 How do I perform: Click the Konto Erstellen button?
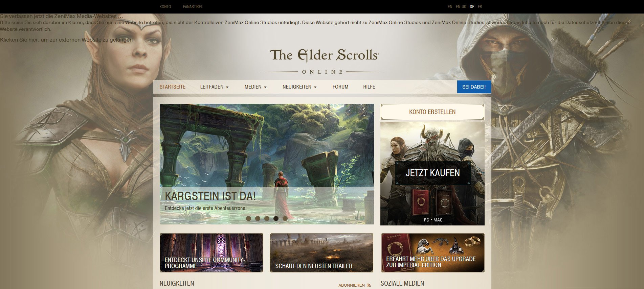coord(432,112)
